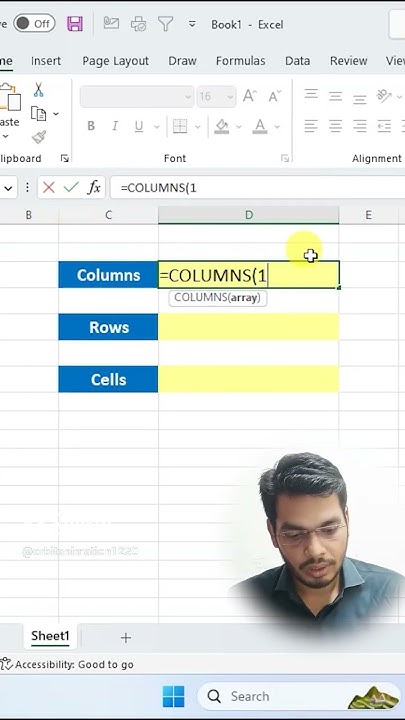Open the Review tab
This screenshot has height=720, width=405.
(349, 61)
